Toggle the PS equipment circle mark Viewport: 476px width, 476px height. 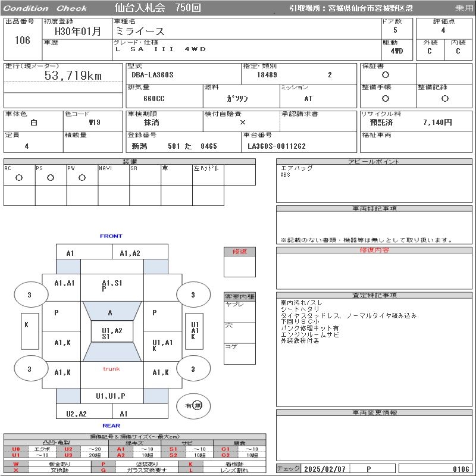pyautogui.click(x=51, y=177)
